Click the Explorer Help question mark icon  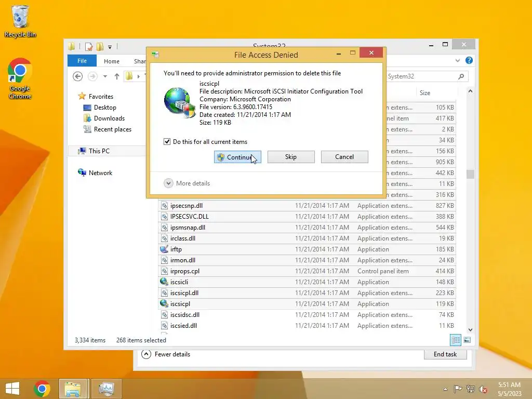click(469, 60)
